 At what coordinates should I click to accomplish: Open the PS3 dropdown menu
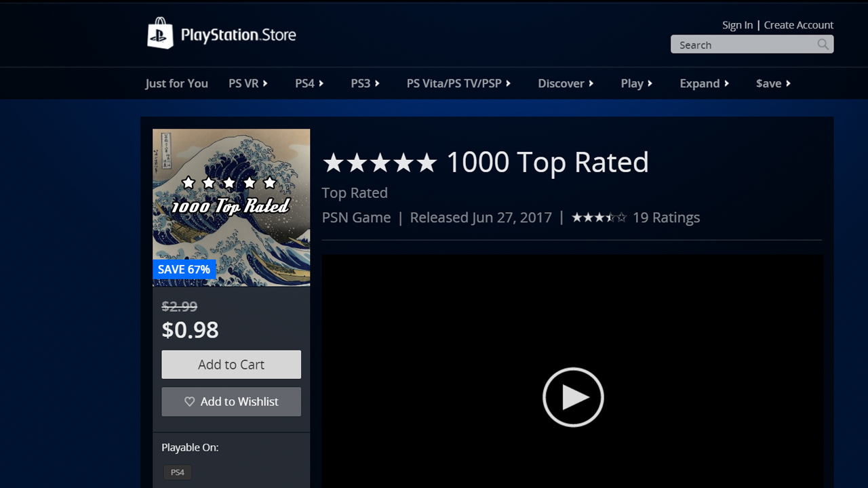pyautogui.click(x=365, y=83)
